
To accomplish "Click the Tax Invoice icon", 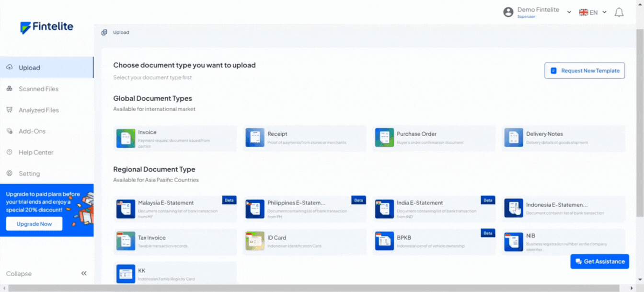I will tap(126, 241).
